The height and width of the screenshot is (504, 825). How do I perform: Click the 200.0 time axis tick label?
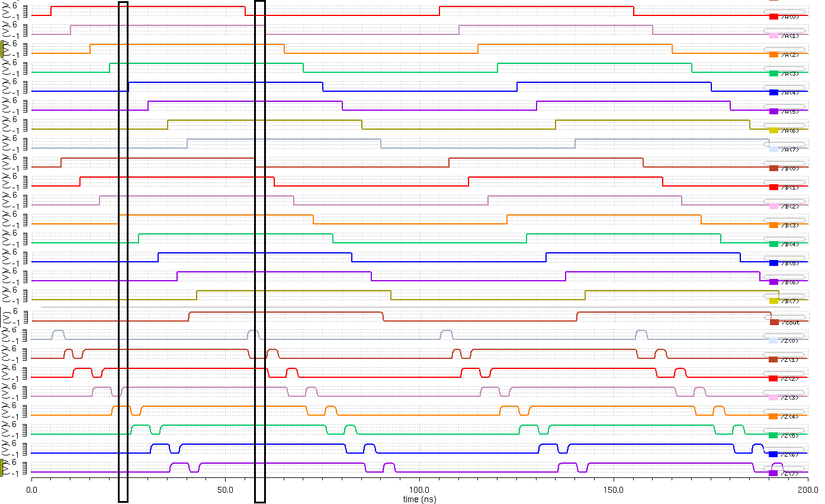click(x=807, y=490)
